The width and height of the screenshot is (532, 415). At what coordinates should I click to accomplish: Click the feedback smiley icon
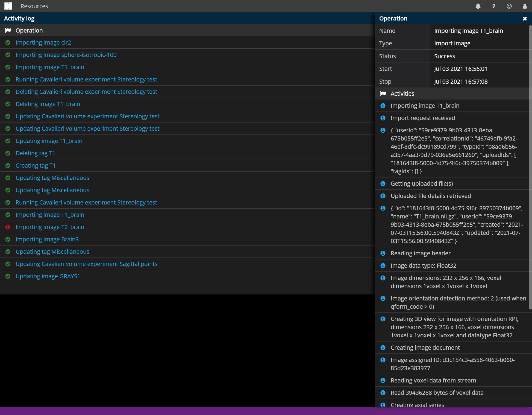point(509,6)
